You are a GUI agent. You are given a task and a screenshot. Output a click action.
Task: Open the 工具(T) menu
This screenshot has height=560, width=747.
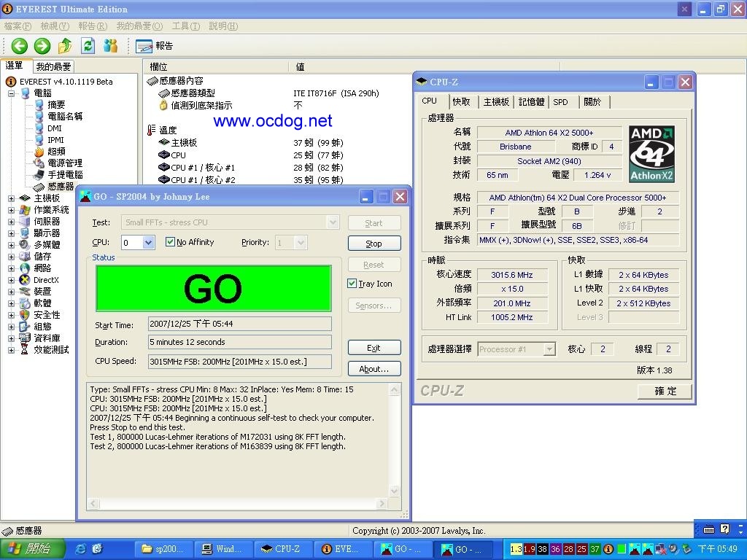coord(186,26)
